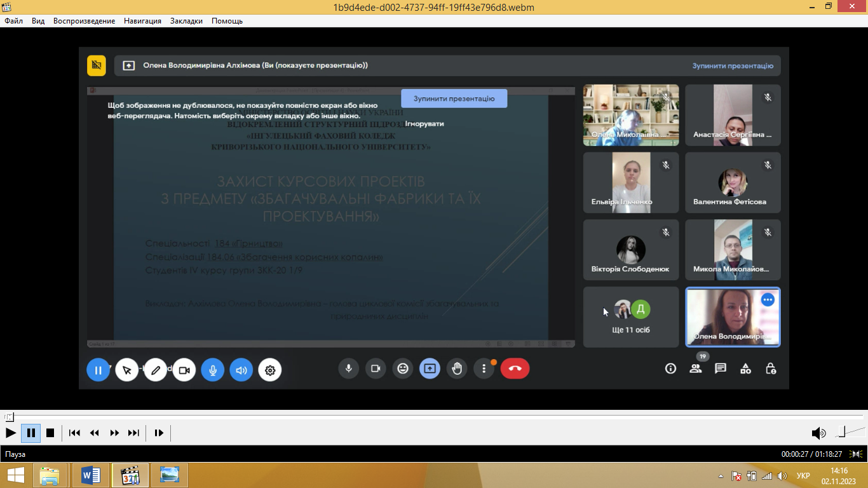Toggle camera in Meet call bar
The width and height of the screenshot is (868, 488).
pos(376,369)
